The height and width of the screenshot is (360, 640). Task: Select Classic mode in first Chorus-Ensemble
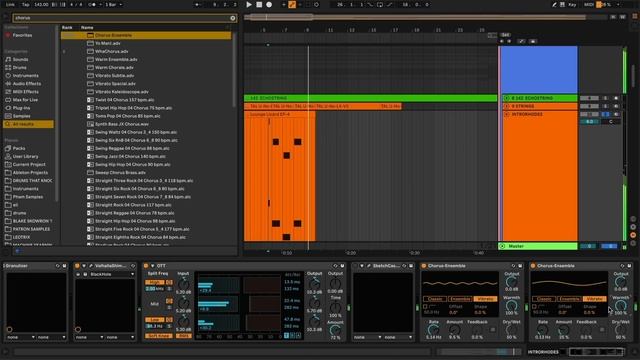(x=435, y=299)
